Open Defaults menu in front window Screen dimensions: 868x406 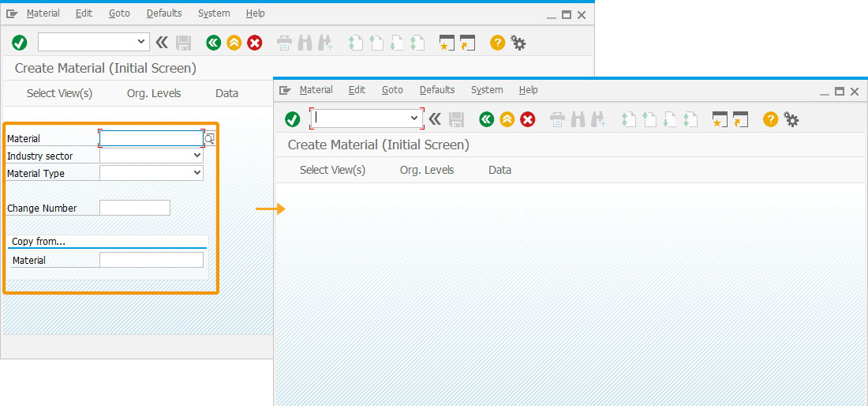(437, 90)
